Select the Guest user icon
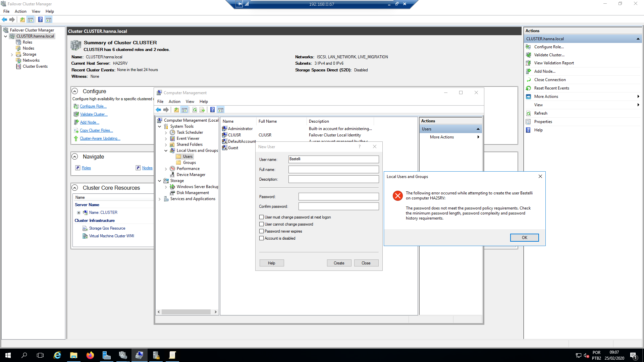644x362 pixels. click(x=225, y=148)
